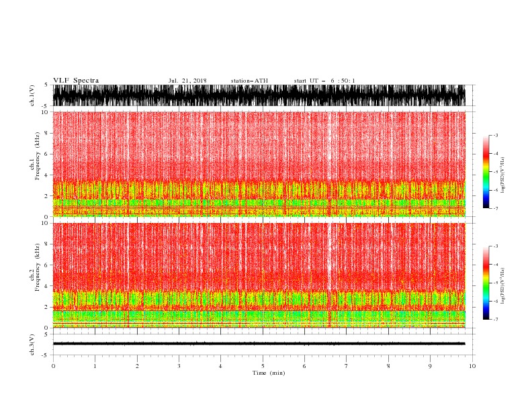The width and height of the screenshot is (532, 411).
Task: Click the "Time (min)" axis label
Action: [269, 373]
